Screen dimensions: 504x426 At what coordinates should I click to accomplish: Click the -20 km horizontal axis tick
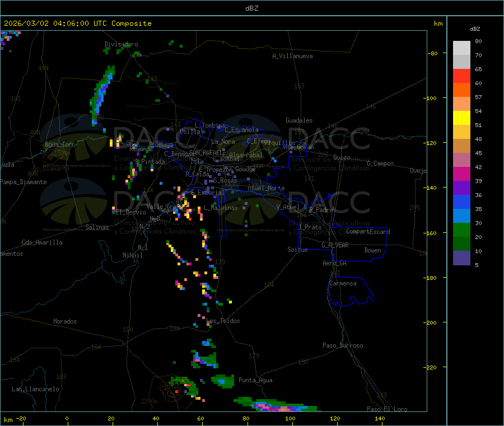(x=21, y=418)
